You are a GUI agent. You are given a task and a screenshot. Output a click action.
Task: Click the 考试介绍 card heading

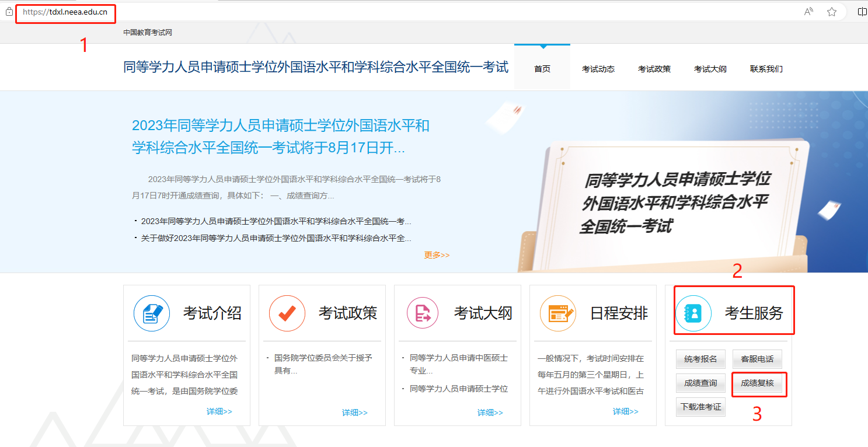(x=212, y=313)
